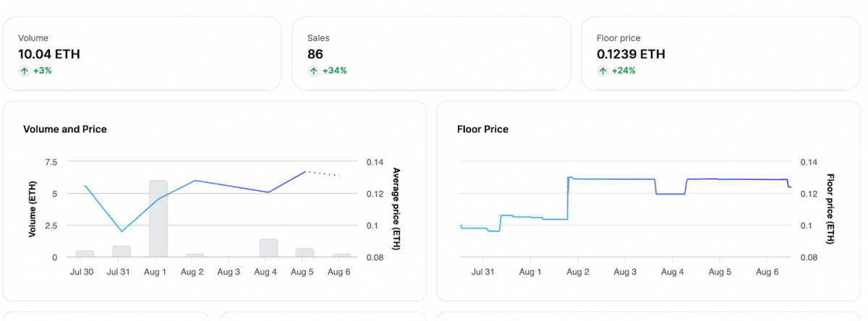Click the +24% floor price change badge
Viewport: 868px width, 321px height.
[624, 71]
